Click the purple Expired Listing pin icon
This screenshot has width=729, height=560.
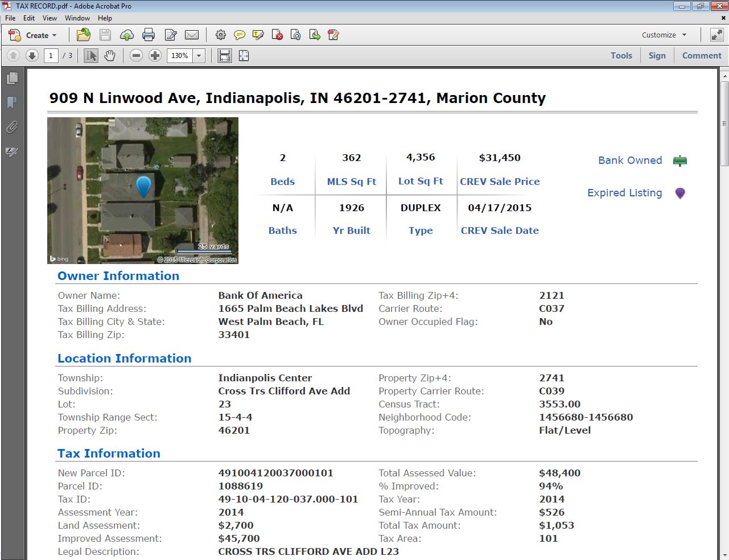point(680,193)
